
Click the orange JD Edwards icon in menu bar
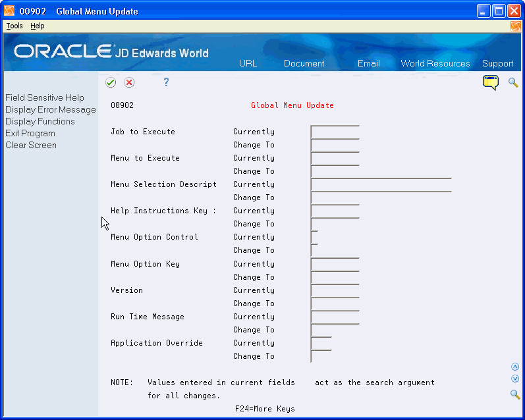pos(516,26)
